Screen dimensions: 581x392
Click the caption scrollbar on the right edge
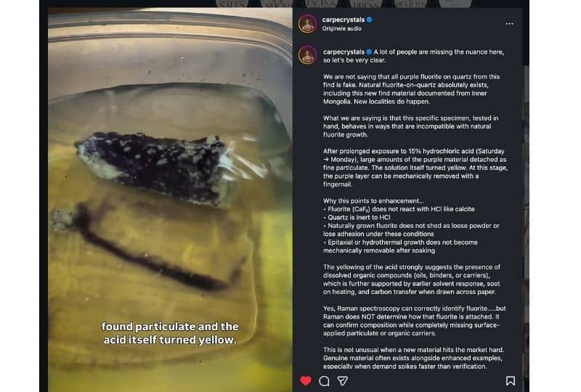[526, 217]
